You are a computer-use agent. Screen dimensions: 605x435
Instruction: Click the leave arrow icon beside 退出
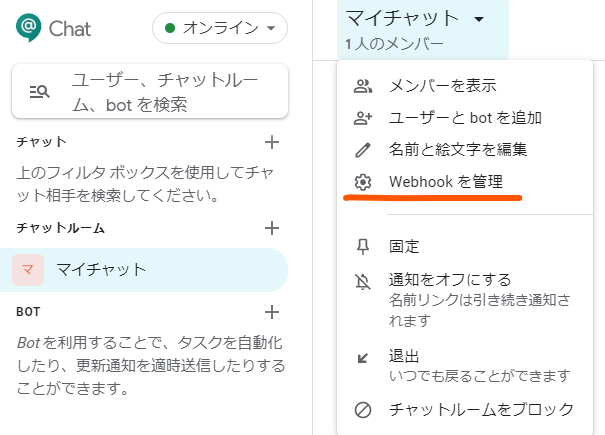(363, 358)
